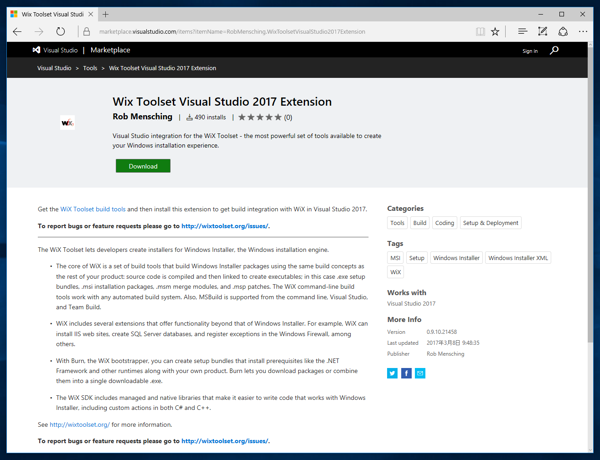
Task: Share on Facebook icon
Action: (x=406, y=373)
